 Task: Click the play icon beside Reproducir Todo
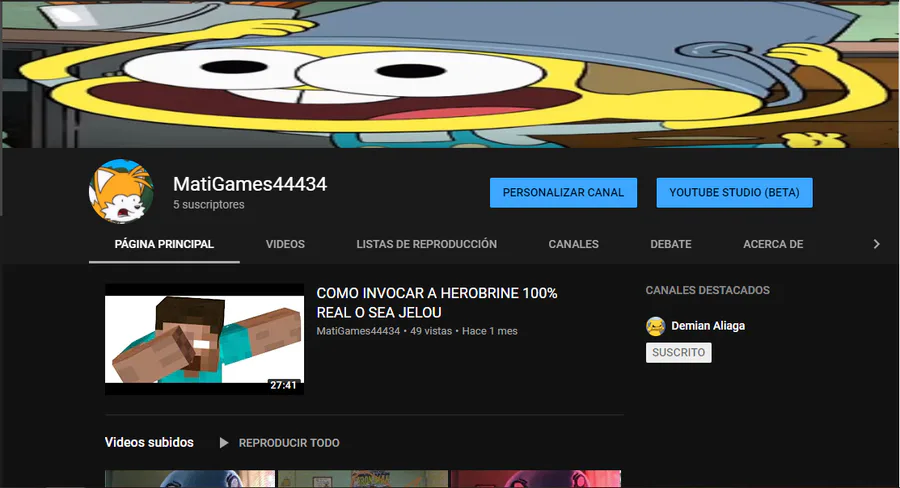pyautogui.click(x=224, y=443)
